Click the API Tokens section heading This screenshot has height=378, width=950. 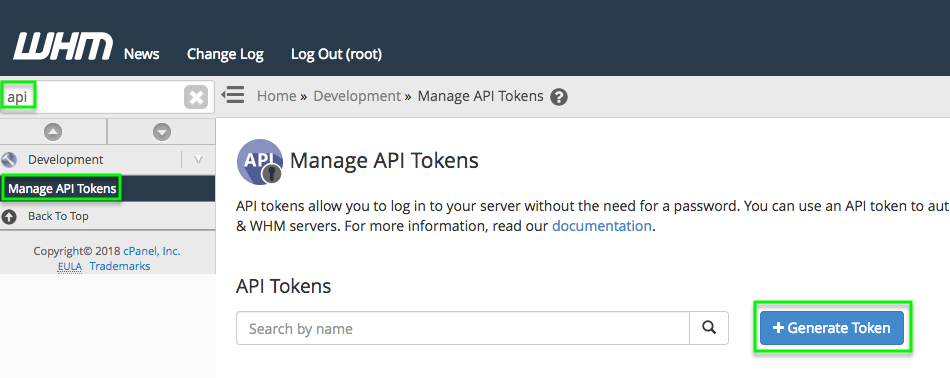[x=284, y=286]
